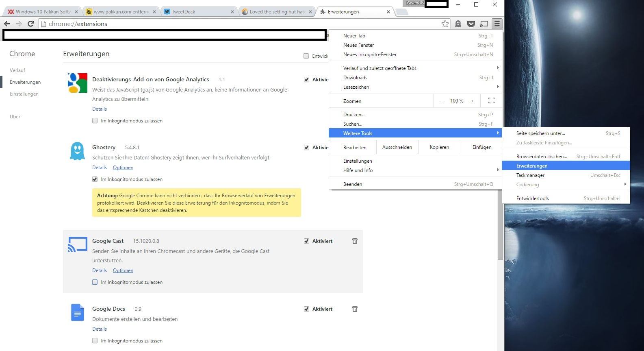The width and height of the screenshot is (644, 351).
Task: Close the Windows 10 Palikan tab
Action: pos(77,12)
